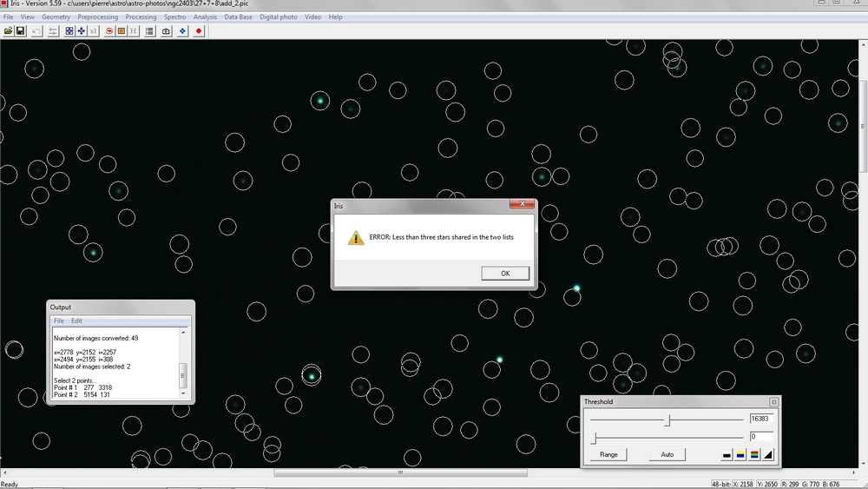Click the H histogram toolbar icon
Image resolution: width=868 pixels, height=489 pixels.
click(134, 31)
